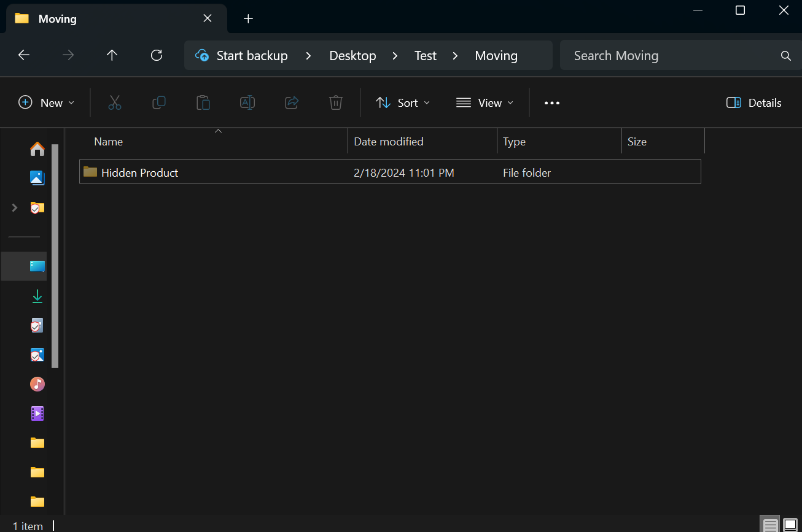Click the Copy icon
Screen dimensions: 802x532
[x=159, y=102]
